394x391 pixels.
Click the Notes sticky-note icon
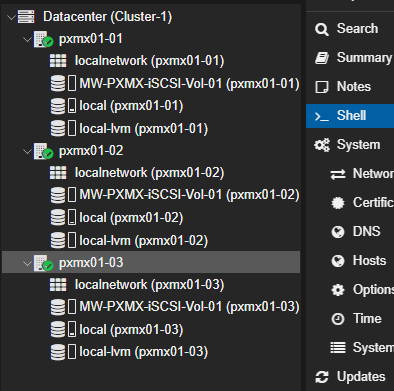point(322,87)
